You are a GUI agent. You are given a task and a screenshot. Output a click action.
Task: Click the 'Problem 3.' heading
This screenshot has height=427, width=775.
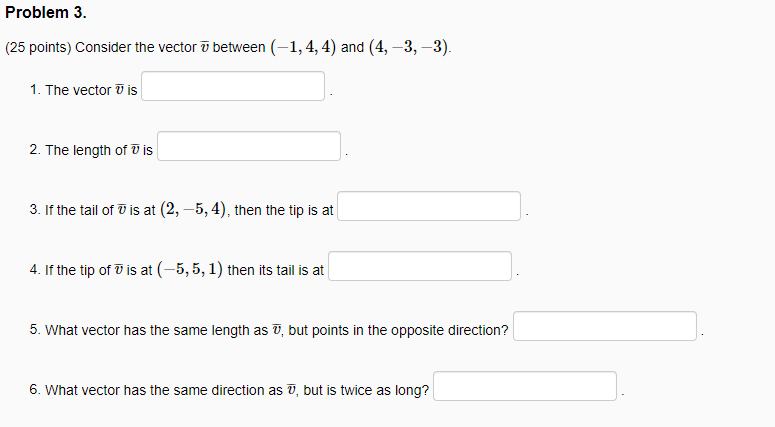46,12
